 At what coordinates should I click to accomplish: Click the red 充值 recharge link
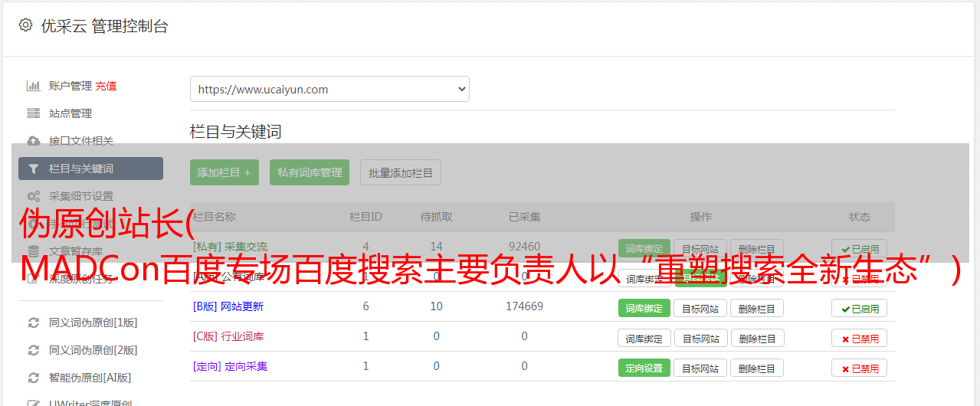coord(107,86)
